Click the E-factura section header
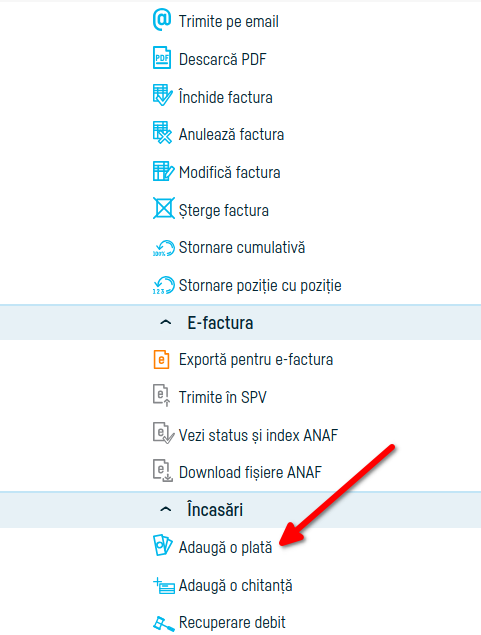Screen dimensions: 481x635 tap(240, 323)
